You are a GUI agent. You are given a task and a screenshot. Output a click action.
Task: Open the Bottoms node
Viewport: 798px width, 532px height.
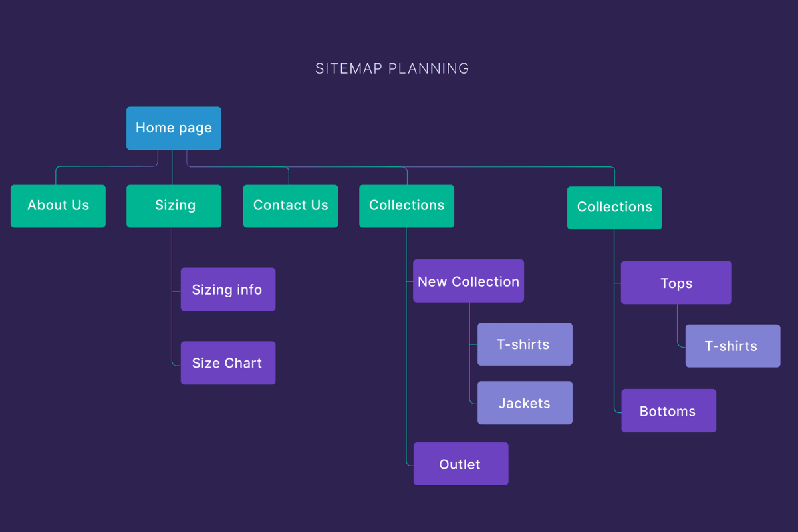point(668,411)
